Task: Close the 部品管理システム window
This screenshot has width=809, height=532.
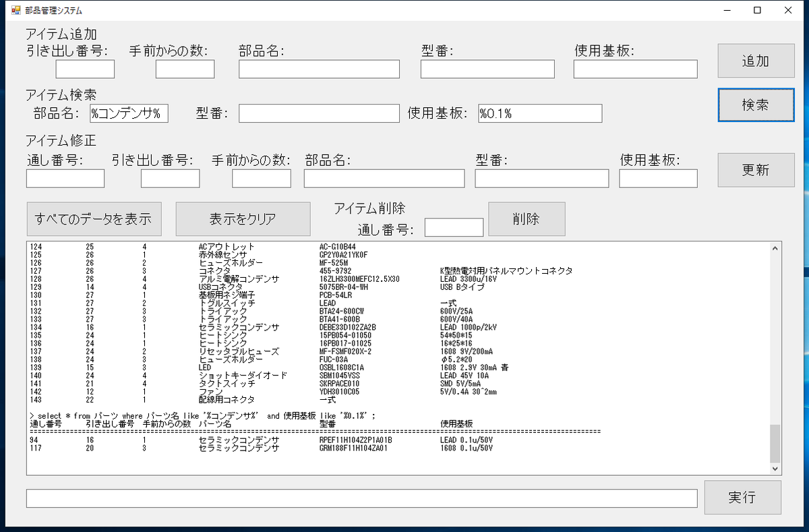Action: pos(788,11)
